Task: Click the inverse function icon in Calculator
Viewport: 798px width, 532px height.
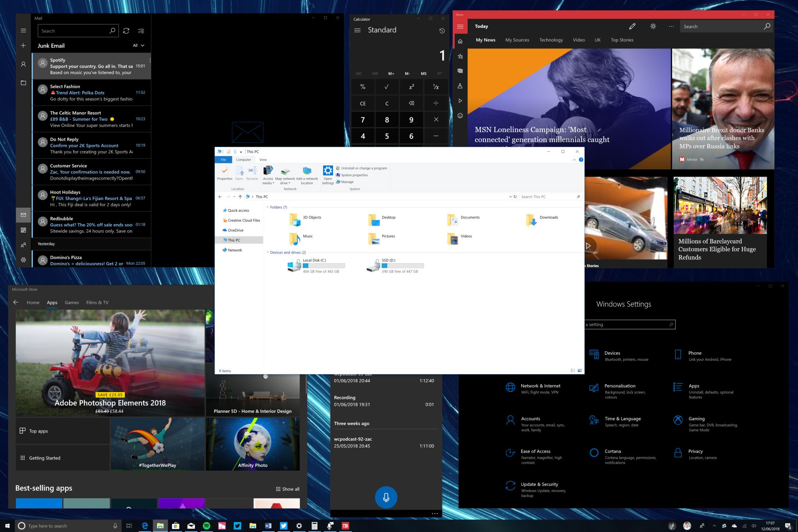Action: pos(436,87)
